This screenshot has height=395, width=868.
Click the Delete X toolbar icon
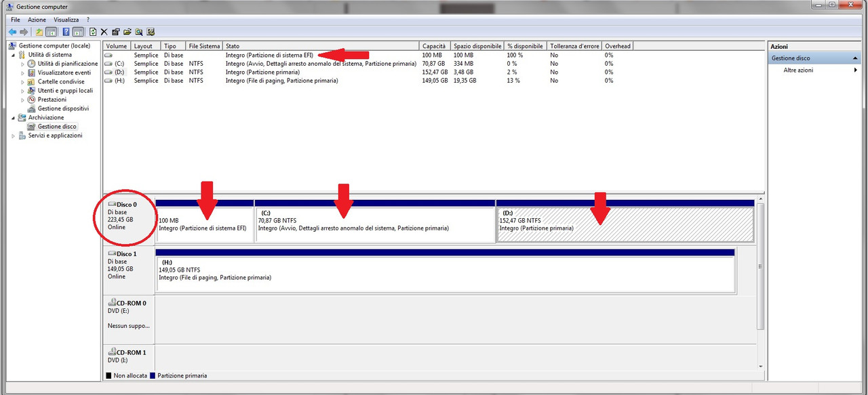[104, 32]
